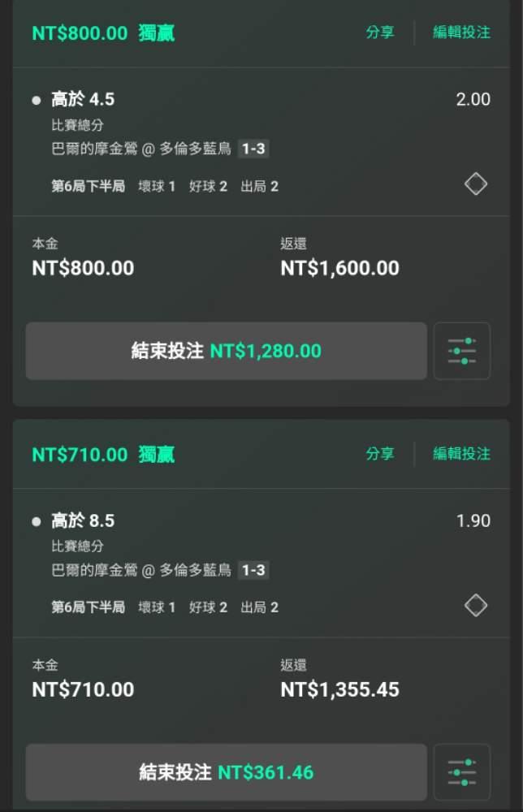Click 分享 on the NT$800.00 bet
Viewport: 523px width, 812px height.
380,32
